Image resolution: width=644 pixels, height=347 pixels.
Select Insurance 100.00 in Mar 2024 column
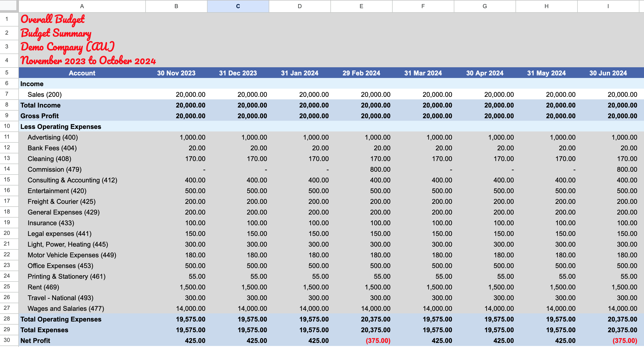(x=423, y=223)
